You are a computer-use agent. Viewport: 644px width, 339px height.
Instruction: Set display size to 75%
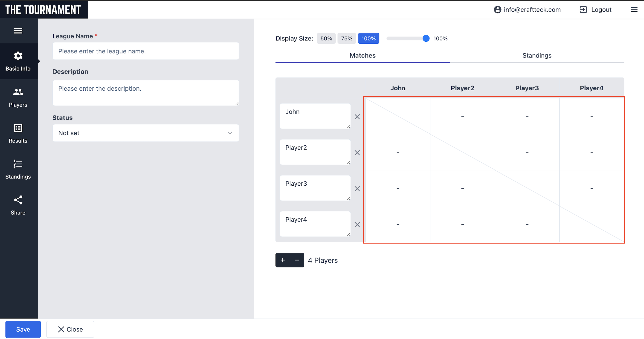[346, 38]
